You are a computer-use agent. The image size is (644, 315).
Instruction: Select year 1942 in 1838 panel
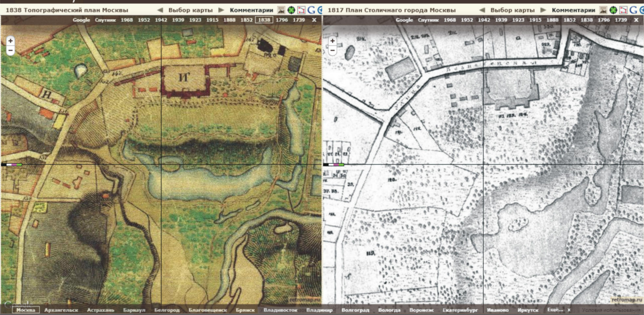161,20
